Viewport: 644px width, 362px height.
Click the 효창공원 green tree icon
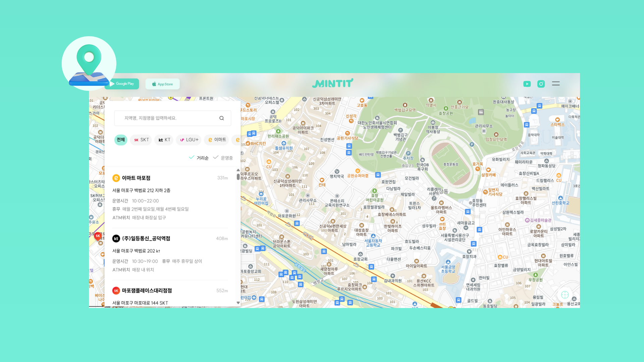[446, 108]
